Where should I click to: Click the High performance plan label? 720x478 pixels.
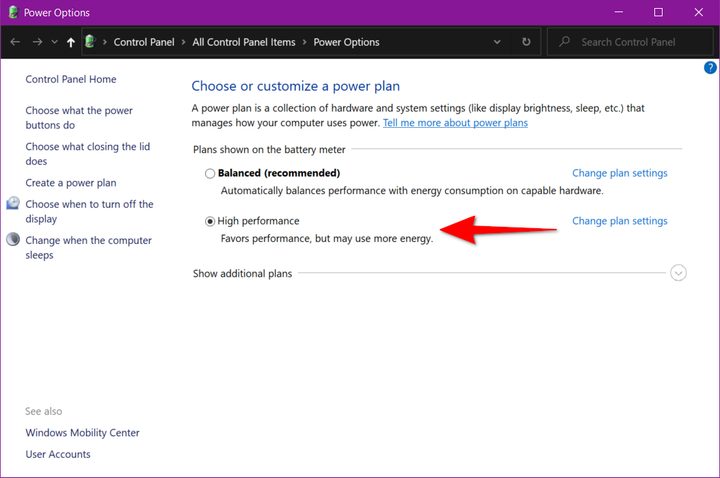[x=258, y=221]
